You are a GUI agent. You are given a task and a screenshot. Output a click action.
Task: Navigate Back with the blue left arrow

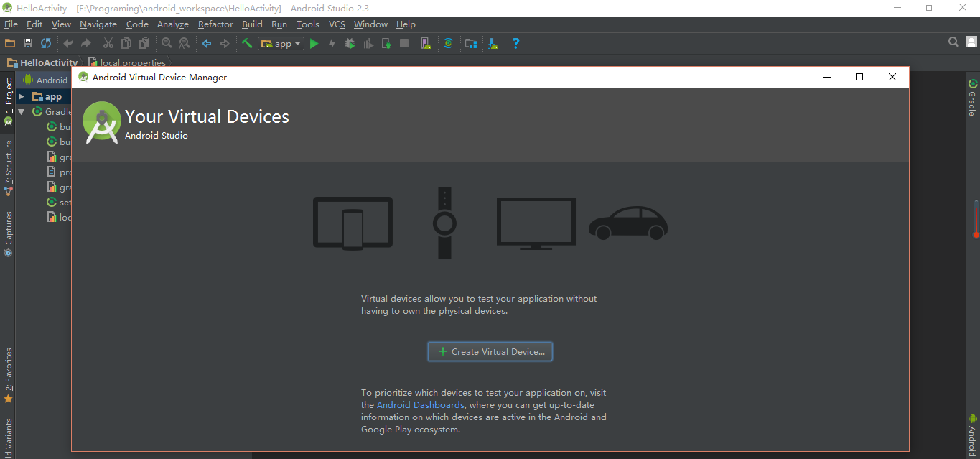pos(207,43)
